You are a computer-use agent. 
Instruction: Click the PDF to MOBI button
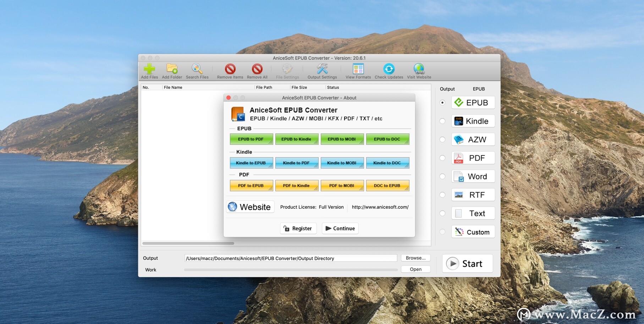342,186
